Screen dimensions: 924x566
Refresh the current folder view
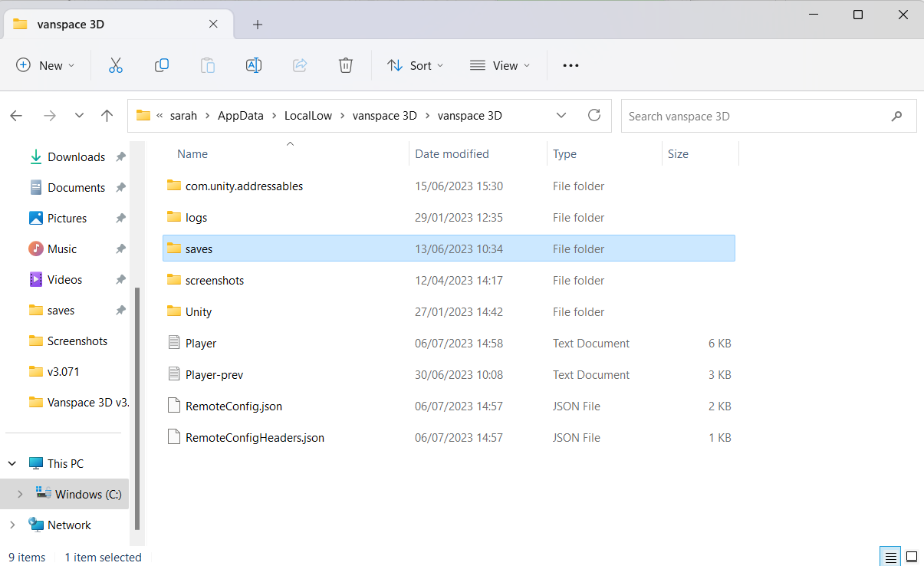(x=594, y=115)
